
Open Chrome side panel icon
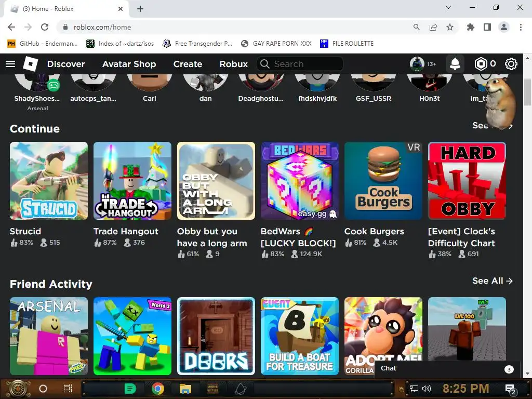coord(487,27)
